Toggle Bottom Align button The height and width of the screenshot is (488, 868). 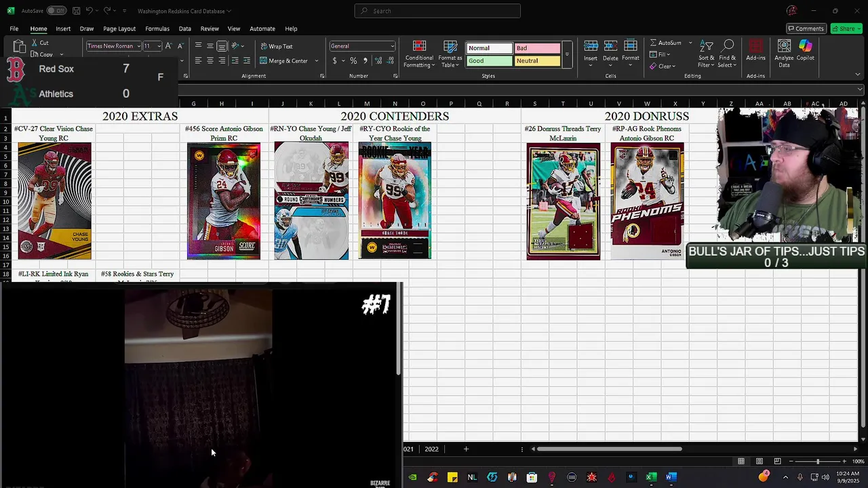click(x=222, y=46)
